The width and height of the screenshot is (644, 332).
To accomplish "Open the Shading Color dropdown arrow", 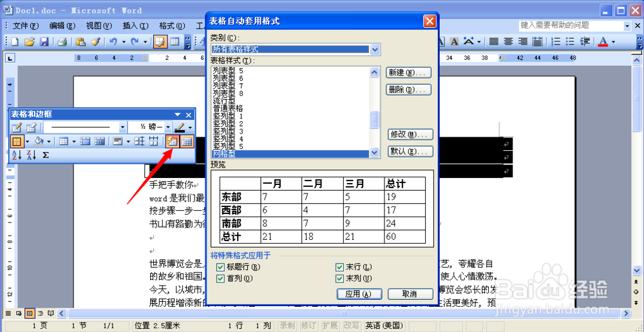I will click(x=49, y=142).
